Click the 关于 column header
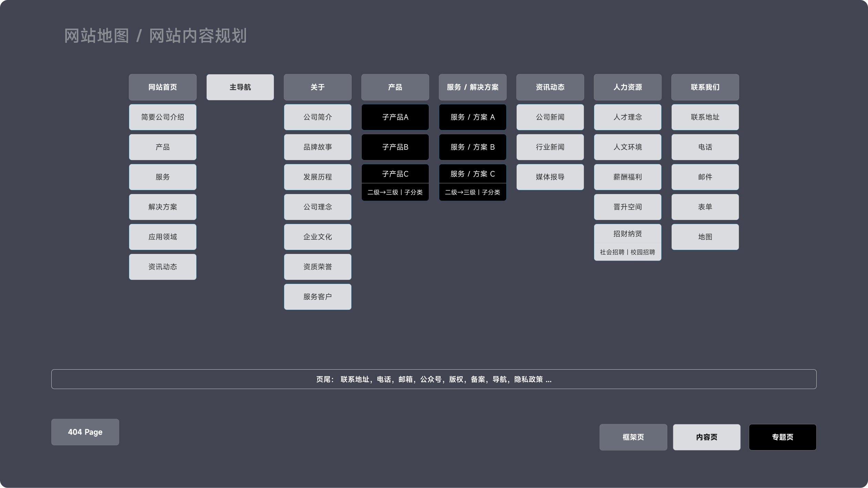 [x=318, y=87]
